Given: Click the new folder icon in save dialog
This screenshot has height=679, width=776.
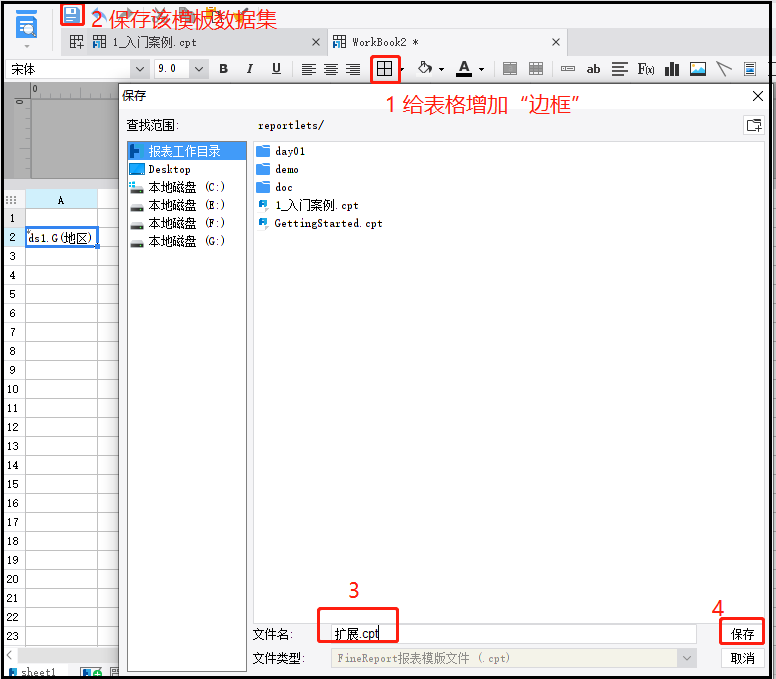Looking at the screenshot, I should [754, 125].
